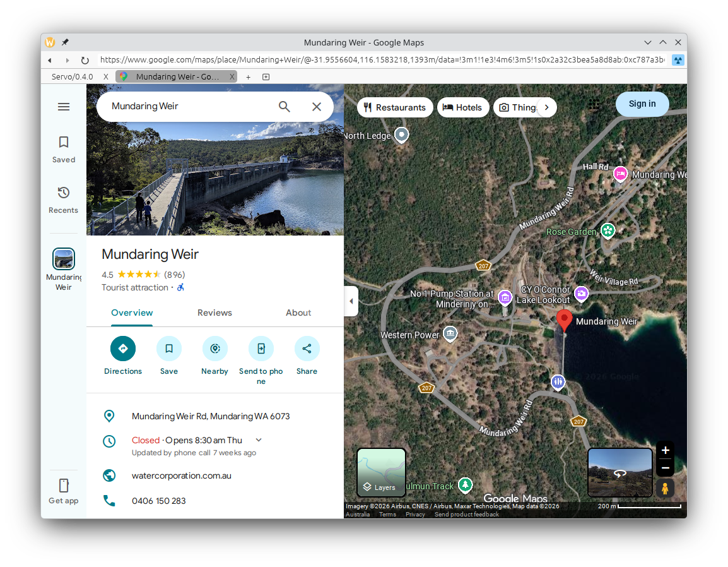
Task: Expand opening hours dropdown arrow
Action: [259, 439]
